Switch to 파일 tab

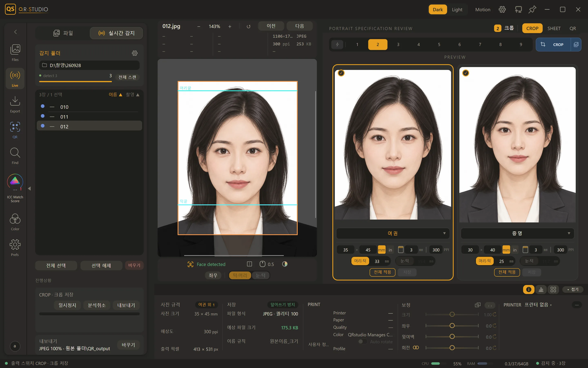tap(63, 33)
